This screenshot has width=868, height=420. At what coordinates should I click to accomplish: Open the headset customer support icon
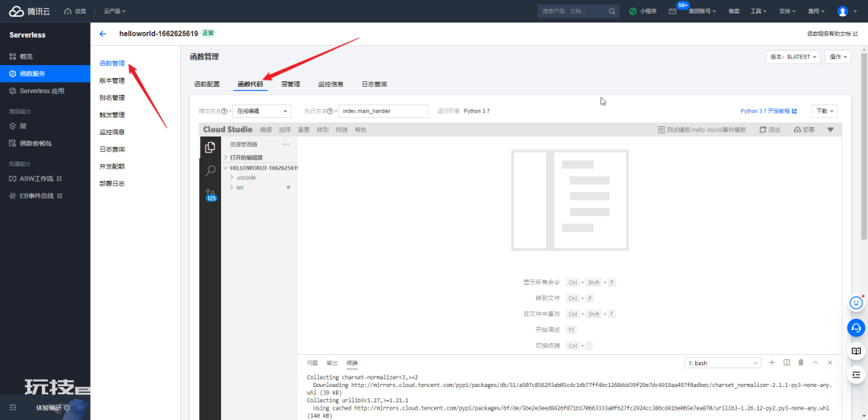click(x=857, y=327)
